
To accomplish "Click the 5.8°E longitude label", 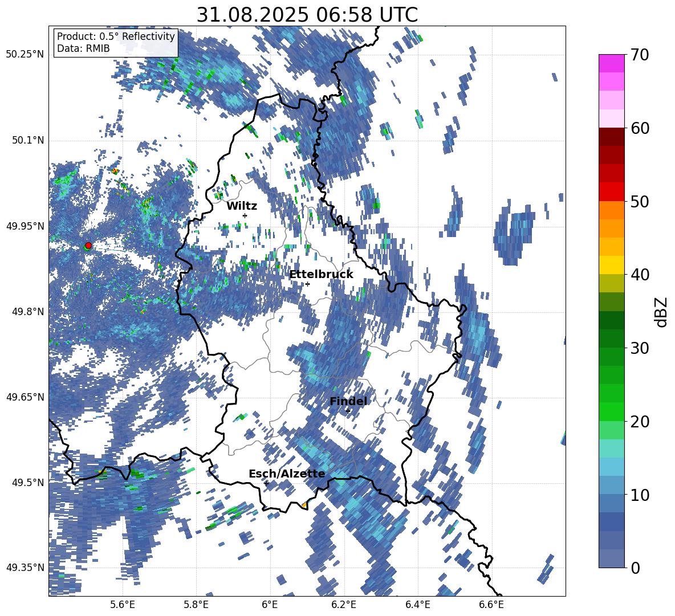I will coord(196,605).
